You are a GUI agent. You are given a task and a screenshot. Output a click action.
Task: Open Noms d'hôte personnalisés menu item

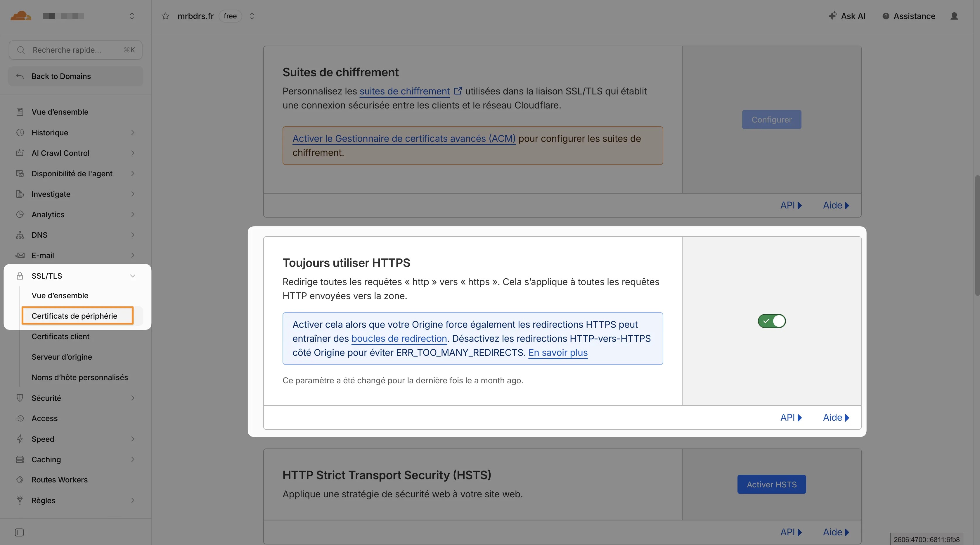[79, 377]
